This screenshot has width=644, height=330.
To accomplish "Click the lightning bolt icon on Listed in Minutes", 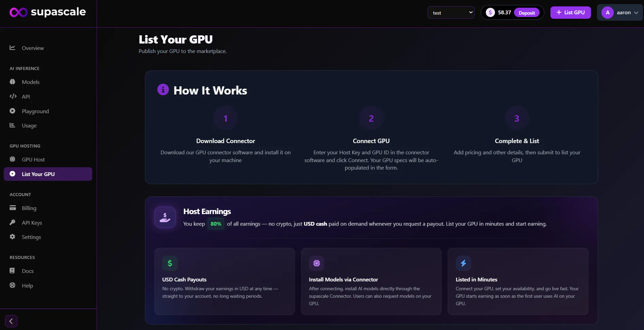I will (x=463, y=263).
